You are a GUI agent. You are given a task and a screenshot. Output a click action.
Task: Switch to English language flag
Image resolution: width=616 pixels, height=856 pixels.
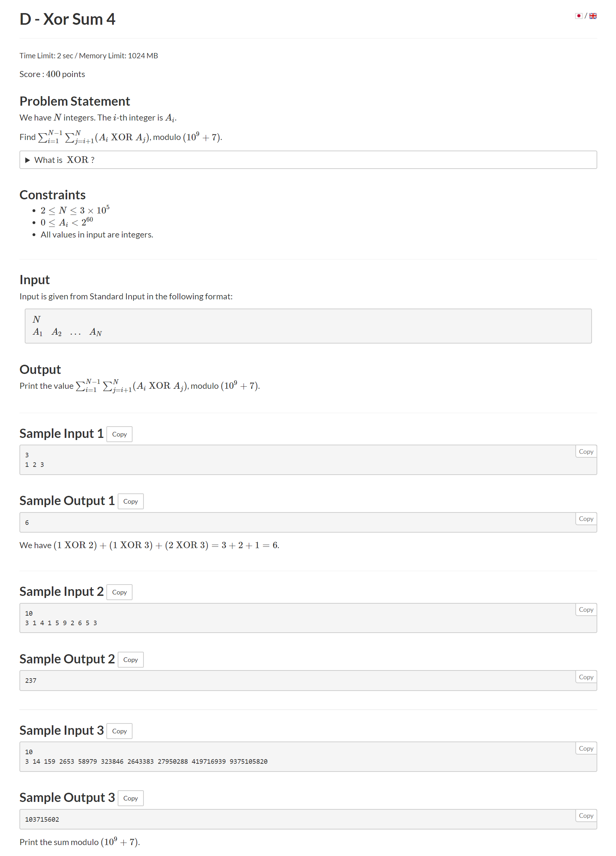click(593, 16)
